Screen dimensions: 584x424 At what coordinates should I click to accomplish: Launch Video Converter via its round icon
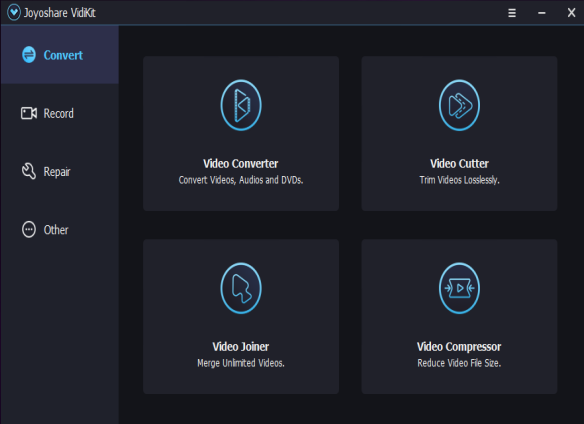(x=241, y=105)
